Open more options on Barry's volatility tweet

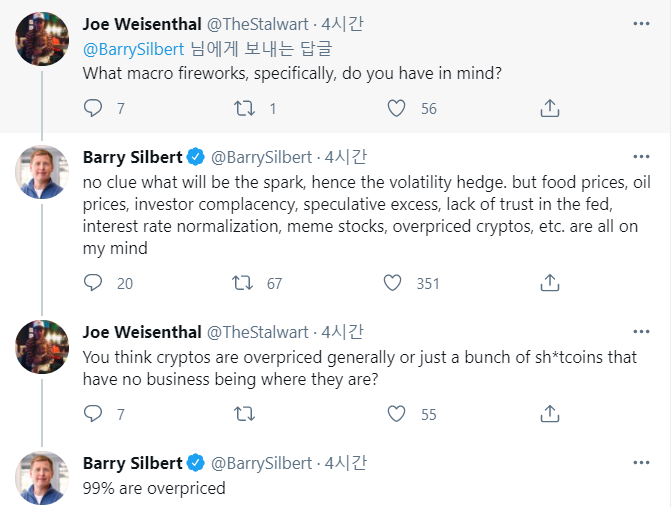click(x=641, y=156)
